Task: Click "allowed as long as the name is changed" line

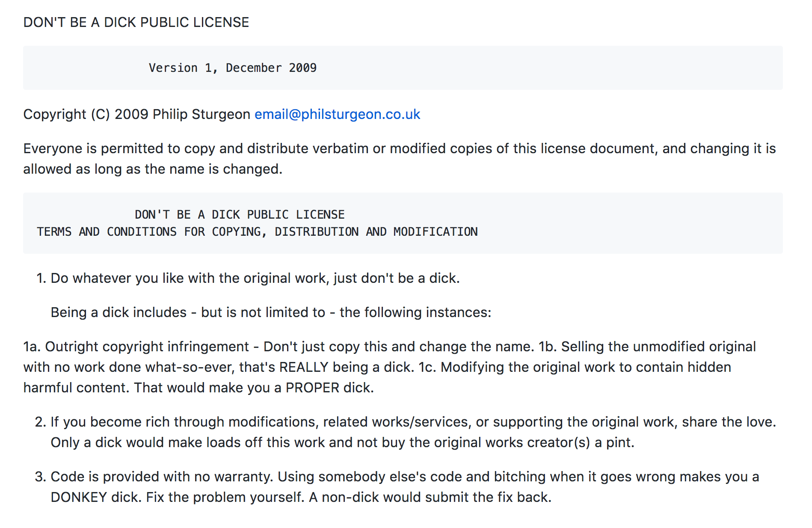Action: 153,169
